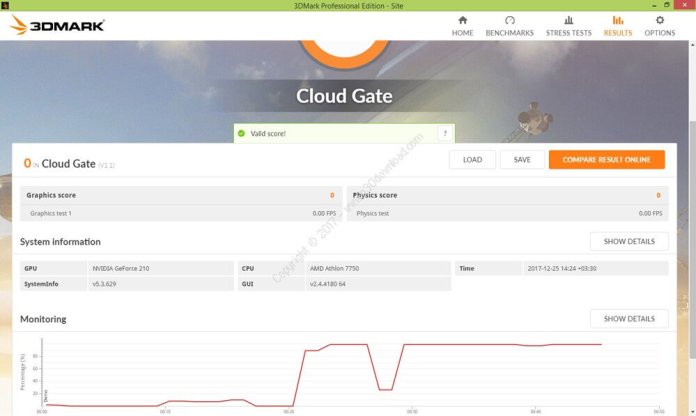696x416 pixels.
Task: Select the Physics score row
Action: coord(507,195)
